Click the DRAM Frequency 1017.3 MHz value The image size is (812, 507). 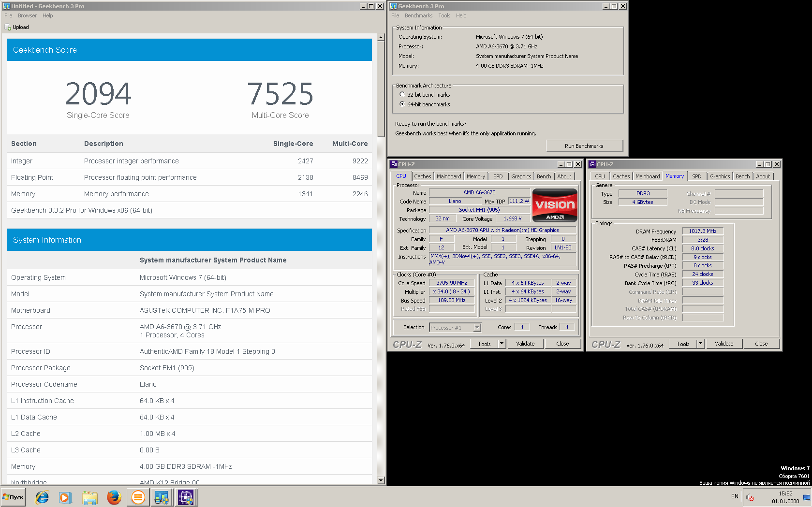pyautogui.click(x=703, y=231)
